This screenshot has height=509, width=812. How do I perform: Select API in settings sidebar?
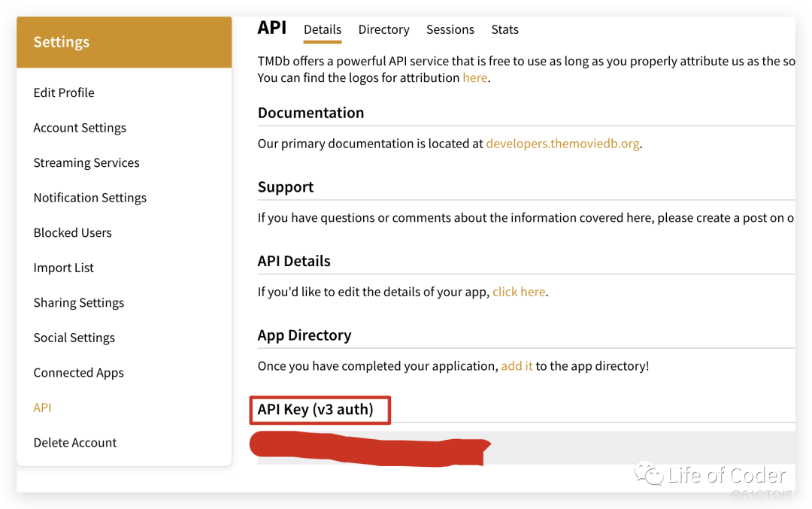pos(43,408)
